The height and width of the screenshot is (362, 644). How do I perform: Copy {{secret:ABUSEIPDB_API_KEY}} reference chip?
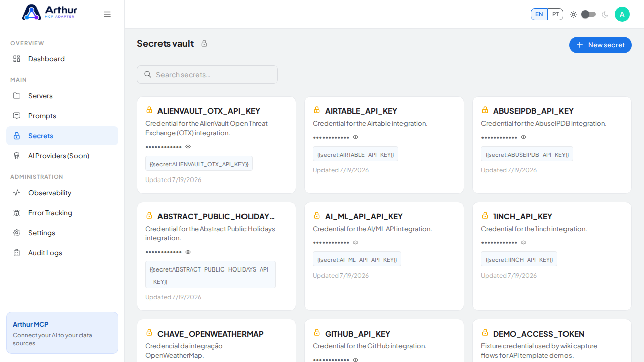[527, 154]
